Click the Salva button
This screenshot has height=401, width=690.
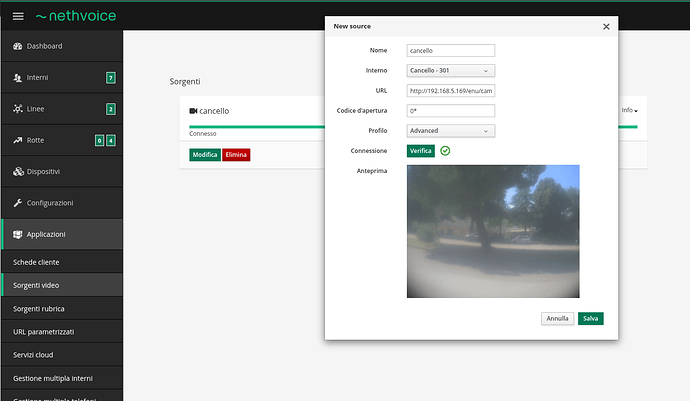pyautogui.click(x=591, y=318)
